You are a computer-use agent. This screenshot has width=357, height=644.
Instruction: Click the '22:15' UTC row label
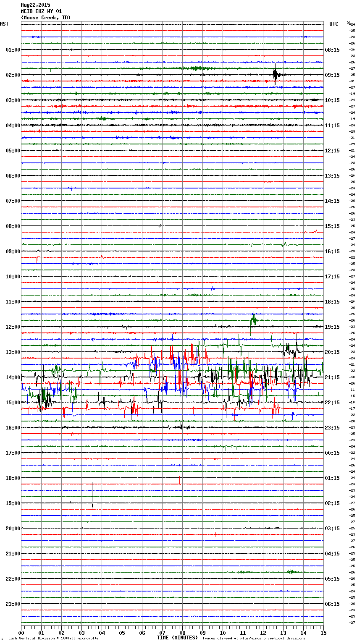pos(332,403)
